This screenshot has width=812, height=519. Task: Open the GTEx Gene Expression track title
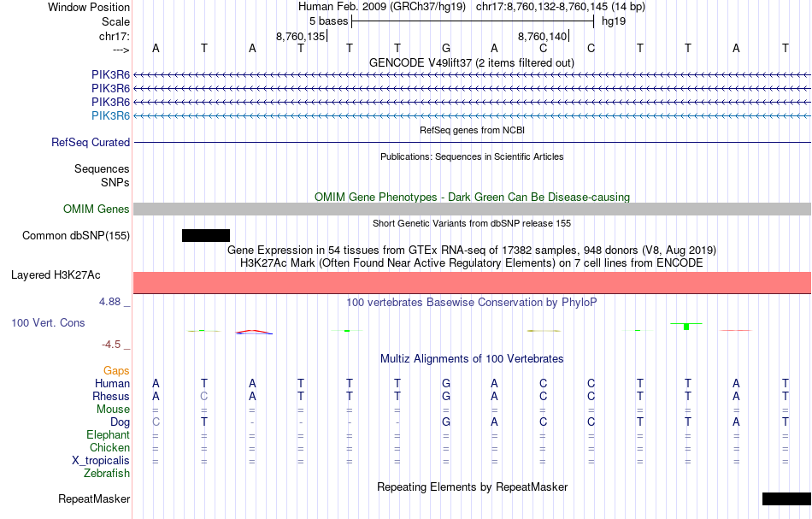tap(471, 251)
